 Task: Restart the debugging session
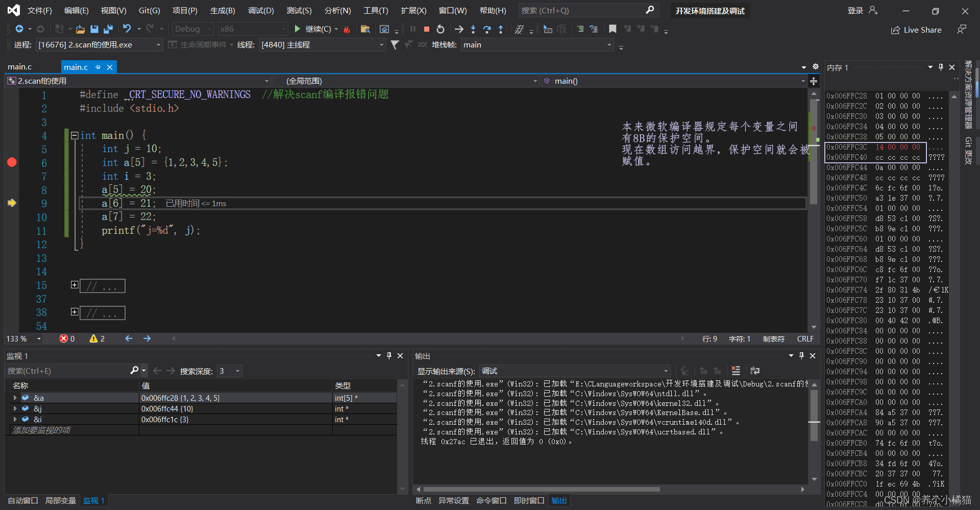[440, 29]
